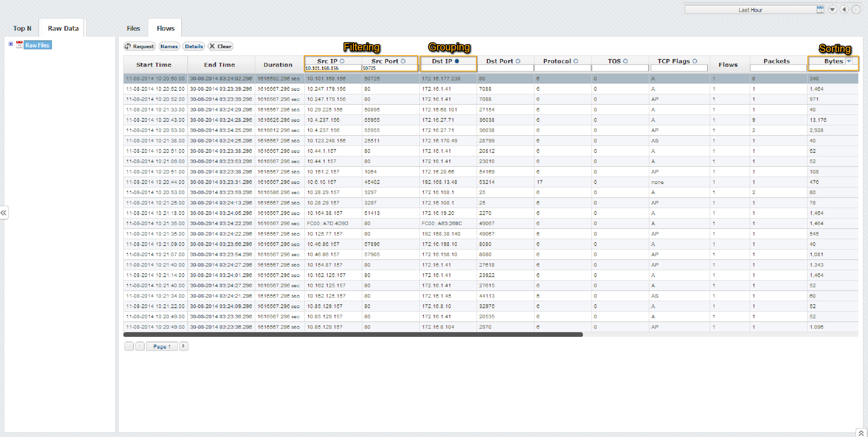The width and height of the screenshot is (868, 437).
Task: Click scroll-to-top double chevron icon
Action: pyautogui.click(x=861, y=433)
